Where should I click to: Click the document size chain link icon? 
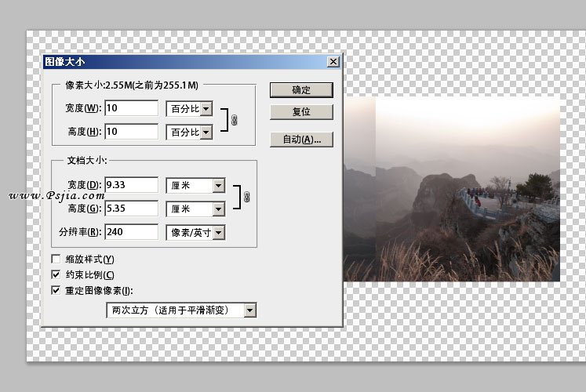(246, 197)
